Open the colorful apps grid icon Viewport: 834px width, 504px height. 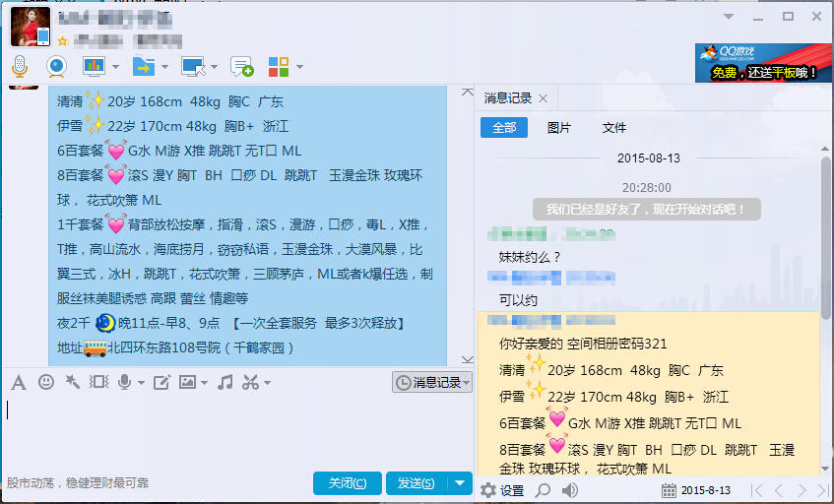tap(279, 67)
